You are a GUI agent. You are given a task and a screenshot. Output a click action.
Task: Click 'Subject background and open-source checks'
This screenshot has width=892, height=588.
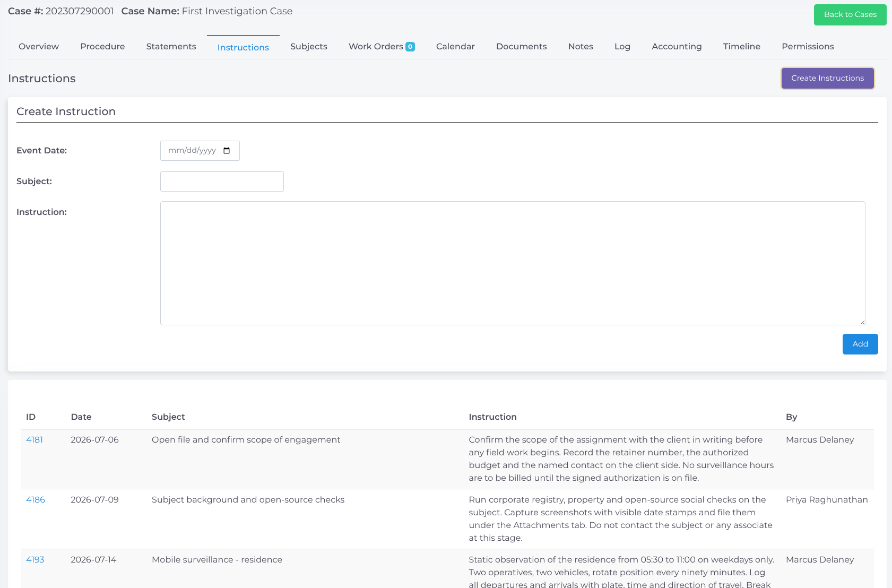(248, 500)
